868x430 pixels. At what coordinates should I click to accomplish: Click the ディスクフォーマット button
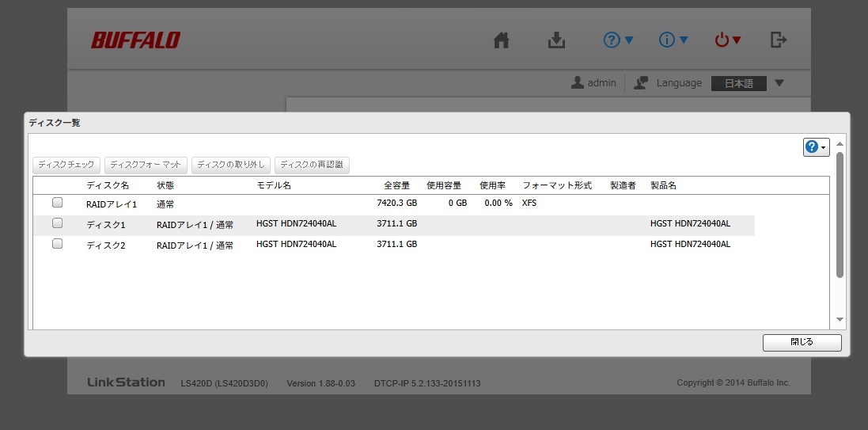tap(146, 166)
